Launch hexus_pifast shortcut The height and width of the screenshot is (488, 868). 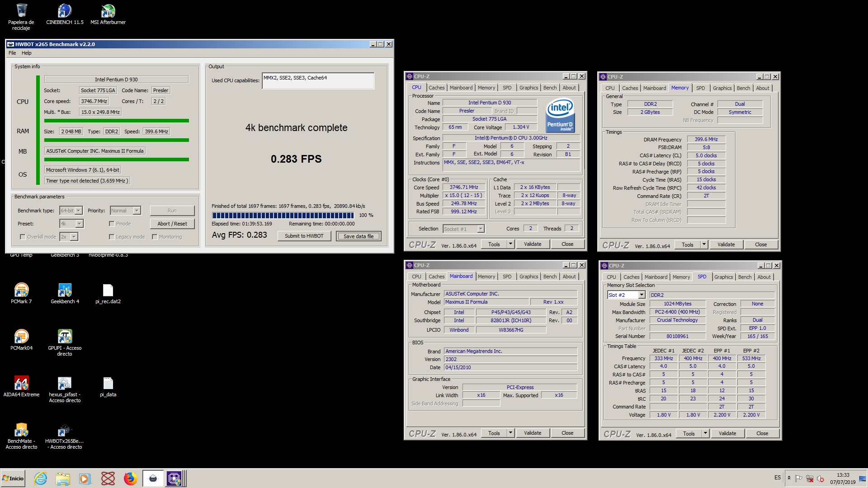(x=65, y=389)
